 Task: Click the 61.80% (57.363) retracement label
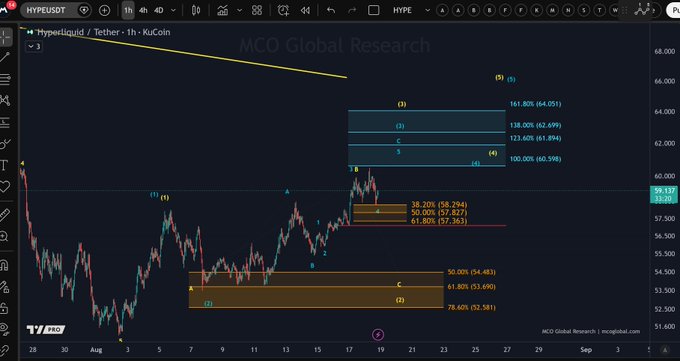(439, 221)
